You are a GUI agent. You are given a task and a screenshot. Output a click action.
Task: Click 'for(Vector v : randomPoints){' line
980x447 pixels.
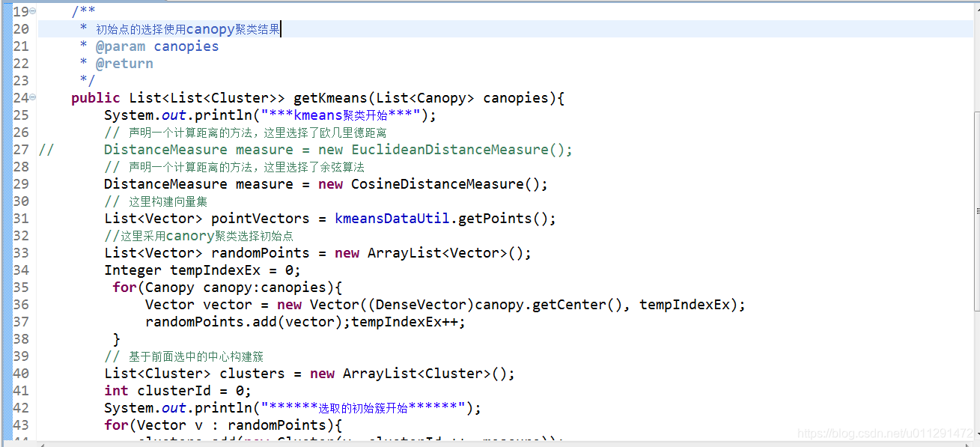pyautogui.click(x=223, y=425)
